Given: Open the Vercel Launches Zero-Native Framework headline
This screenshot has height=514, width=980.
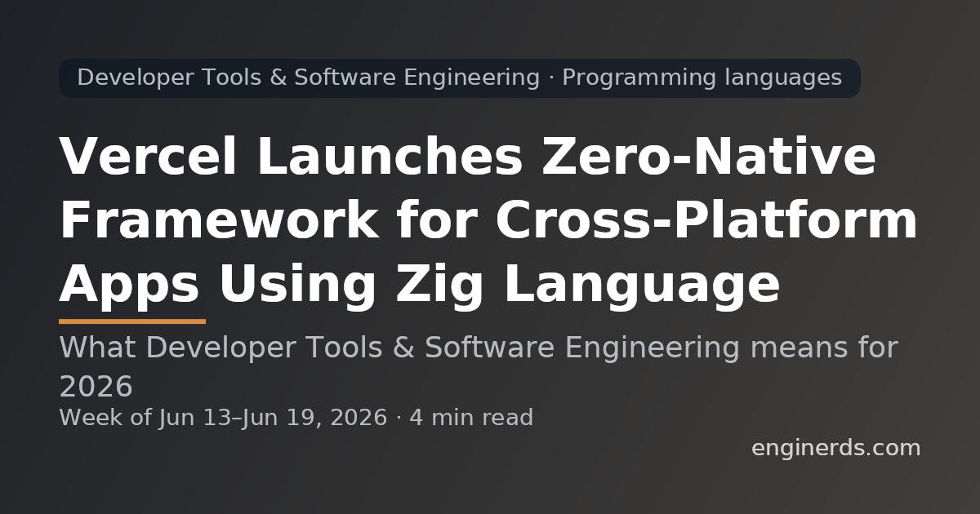Looking at the screenshot, I should pyautogui.click(x=488, y=221).
